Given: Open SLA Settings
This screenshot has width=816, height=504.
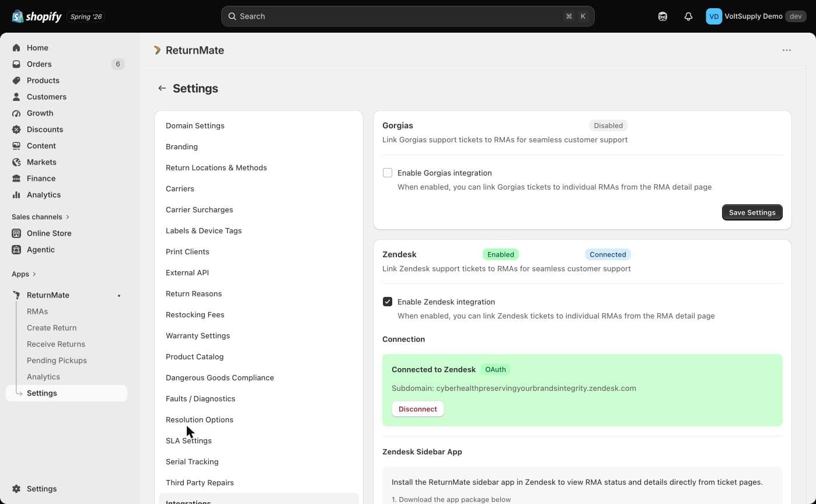Looking at the screenshot, I should point(189,440).
